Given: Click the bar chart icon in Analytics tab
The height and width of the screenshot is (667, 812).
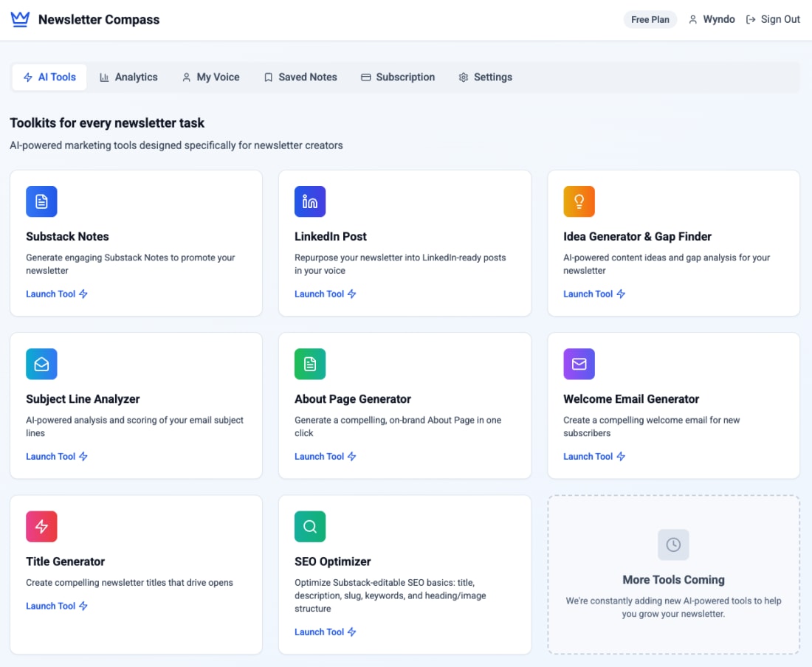Looking at the screenshot, I should tap(104, 77).
